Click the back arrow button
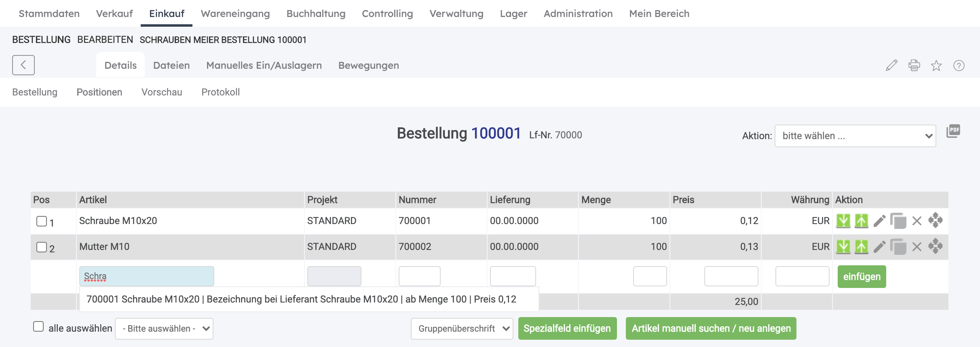This screenshot has width=980, height=347. tap(23, 65)
